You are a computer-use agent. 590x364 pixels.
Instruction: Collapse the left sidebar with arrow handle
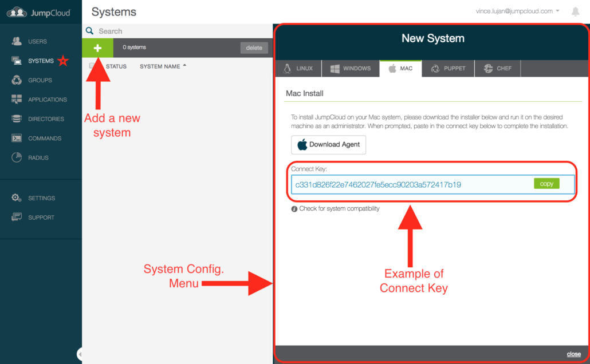coord(80,354)
